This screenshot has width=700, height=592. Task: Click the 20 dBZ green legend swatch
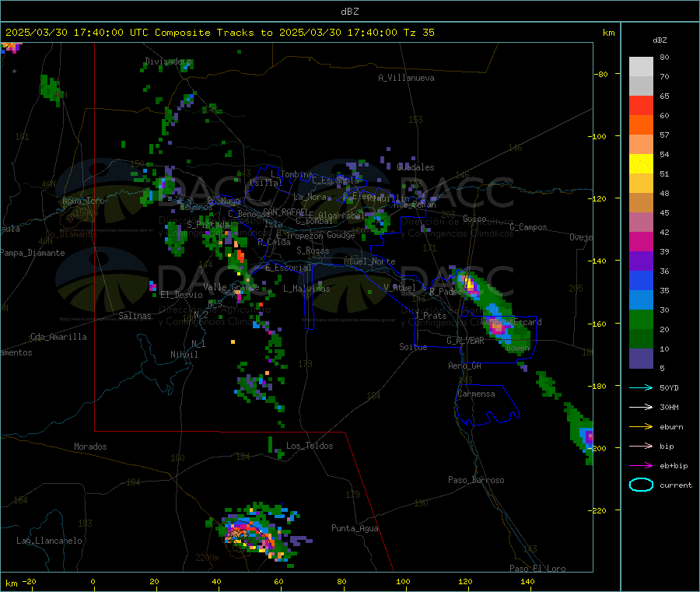coord(641,319)
